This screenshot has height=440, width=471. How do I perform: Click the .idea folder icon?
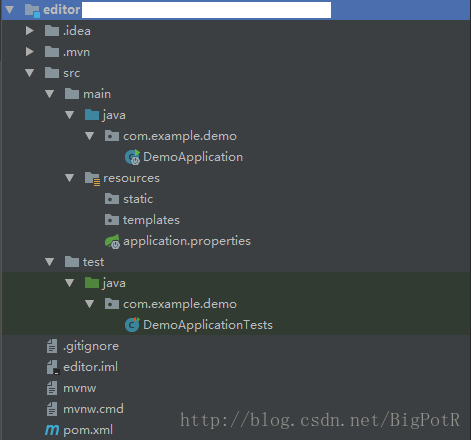tap(52, 31)
